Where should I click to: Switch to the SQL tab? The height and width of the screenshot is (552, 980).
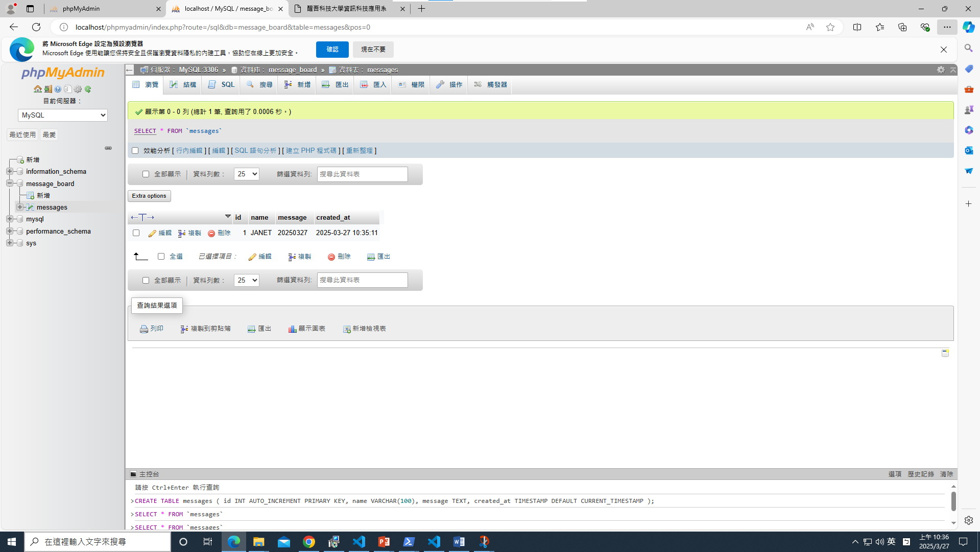click(222, 84)
